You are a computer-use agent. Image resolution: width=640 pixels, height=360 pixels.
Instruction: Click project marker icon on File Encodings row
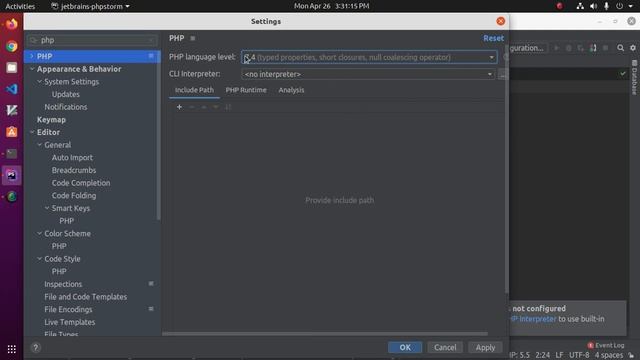pyautogui.click(x=151, y=309)
